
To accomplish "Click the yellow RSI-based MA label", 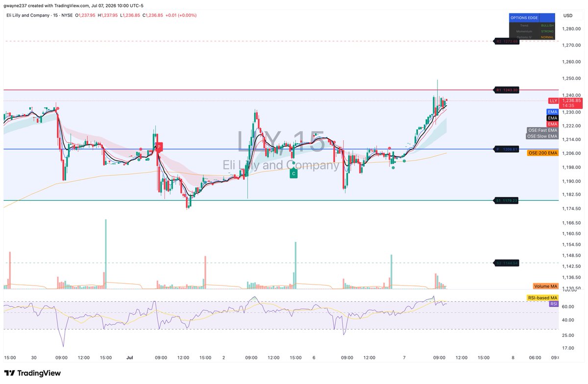I will coord(543,298).
